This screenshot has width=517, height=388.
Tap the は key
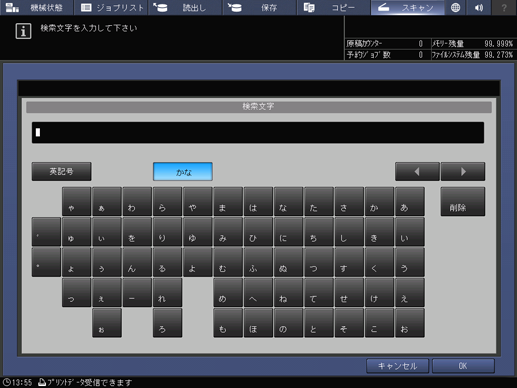pyautogui.click(x=258, y=202)
